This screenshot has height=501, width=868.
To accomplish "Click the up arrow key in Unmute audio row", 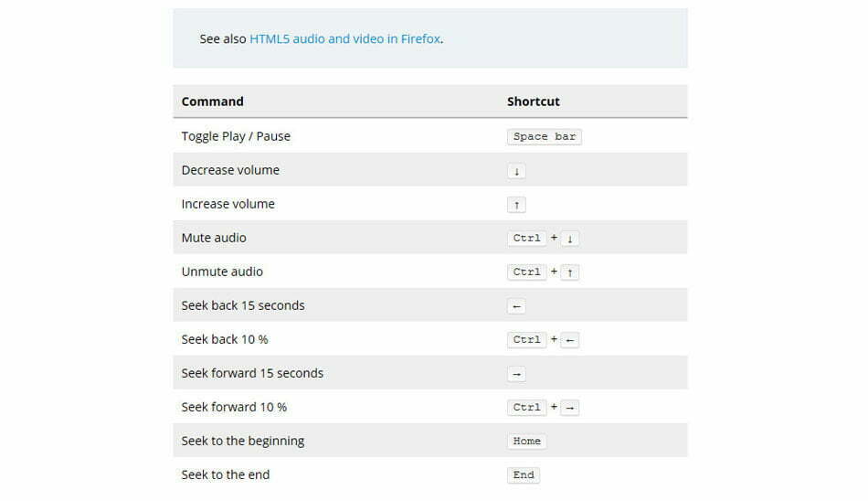I will tap(569, 272).
